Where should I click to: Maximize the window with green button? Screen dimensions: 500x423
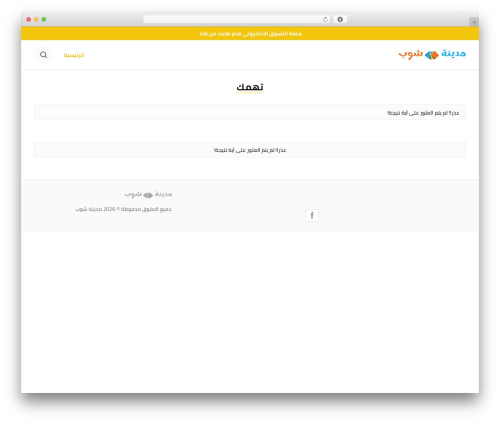click(44, 19)
